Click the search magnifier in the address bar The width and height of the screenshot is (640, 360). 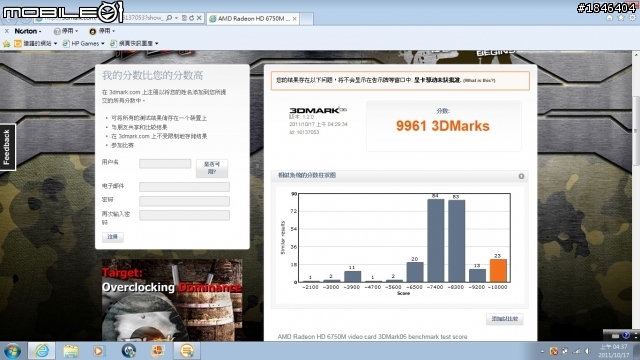(x=169, y=18)
